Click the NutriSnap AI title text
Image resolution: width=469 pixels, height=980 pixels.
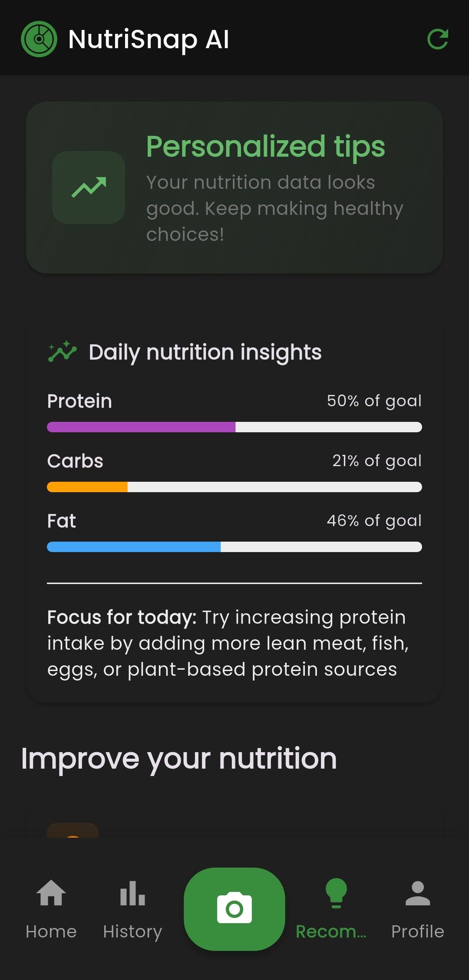tap(149, 39)
